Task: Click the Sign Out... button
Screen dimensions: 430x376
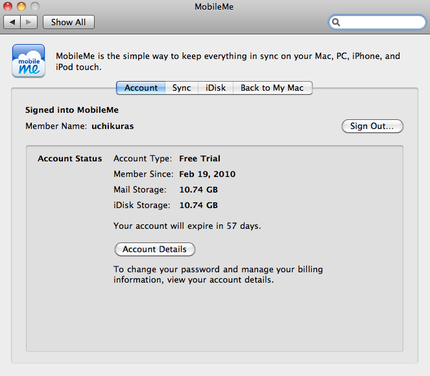Action: [x=372, y=126]
